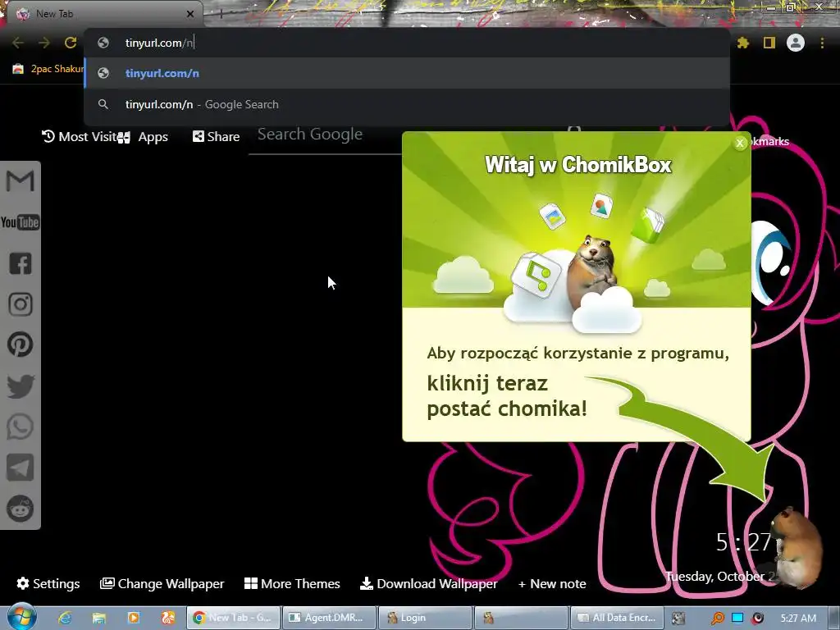
Task: Open UC Browser taskbar icon
Action: [x=167, y=618]
